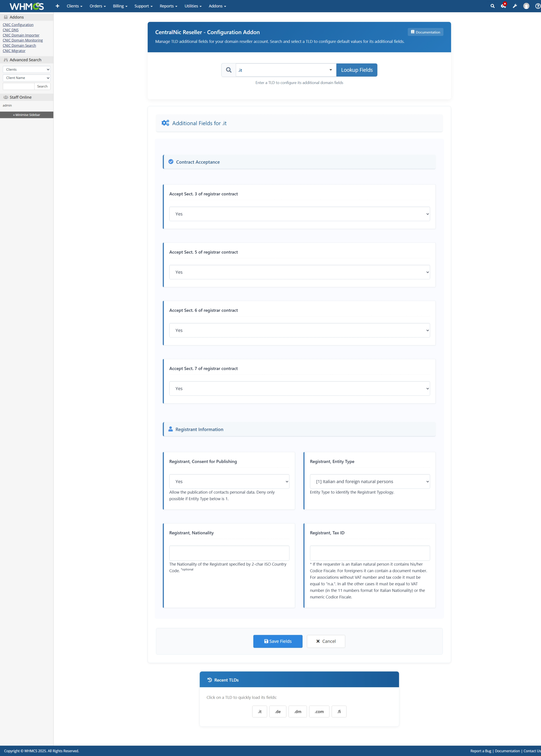Open Registrant Entity Type dropdown

click(x=370, y=481)
